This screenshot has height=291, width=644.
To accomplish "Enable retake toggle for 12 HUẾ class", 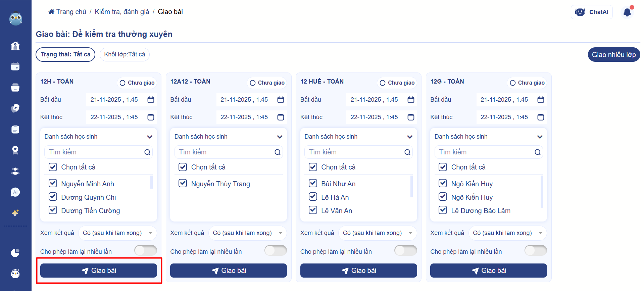I will pyautogui.click(x=405, y=250).
